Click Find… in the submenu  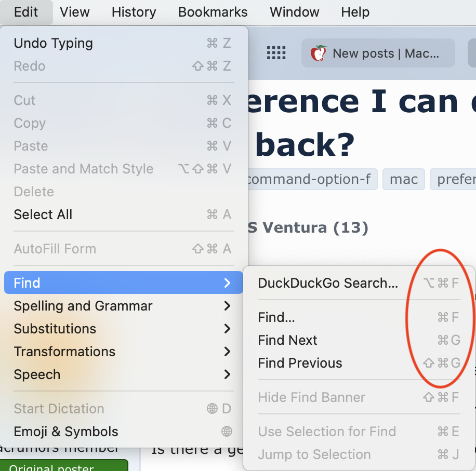[276, 317]
